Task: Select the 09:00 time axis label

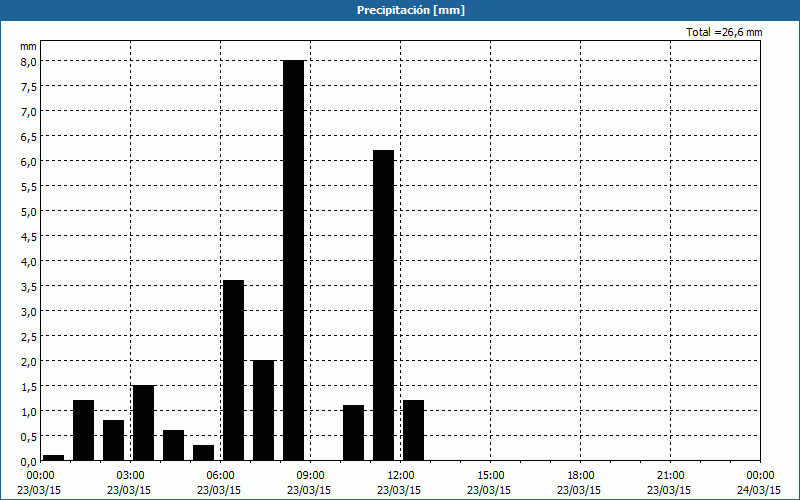Action: coord(310,476)
